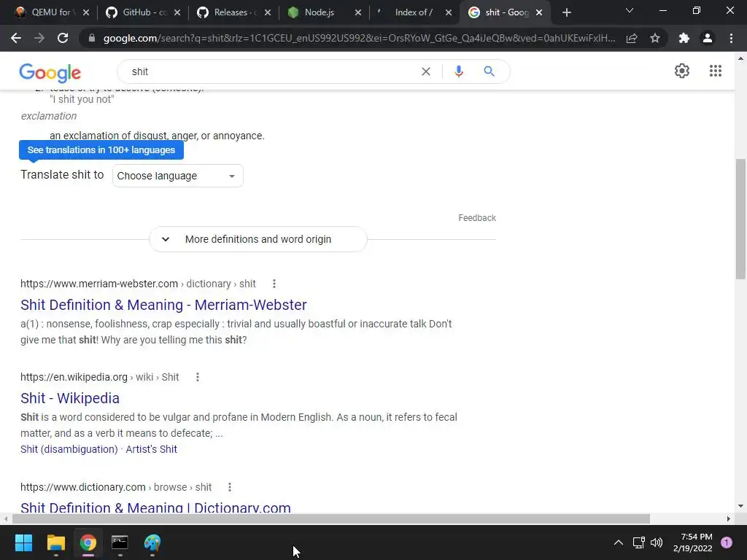Click the vertical scrollbar thumb
Viewport: 747px width, 560px height.
(x=740, y=219)
